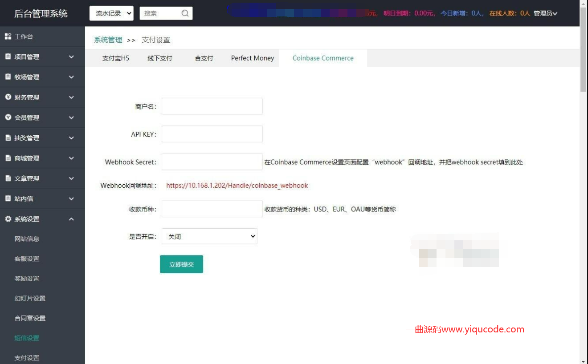Click the search magnifier icon

coord(185,13)
